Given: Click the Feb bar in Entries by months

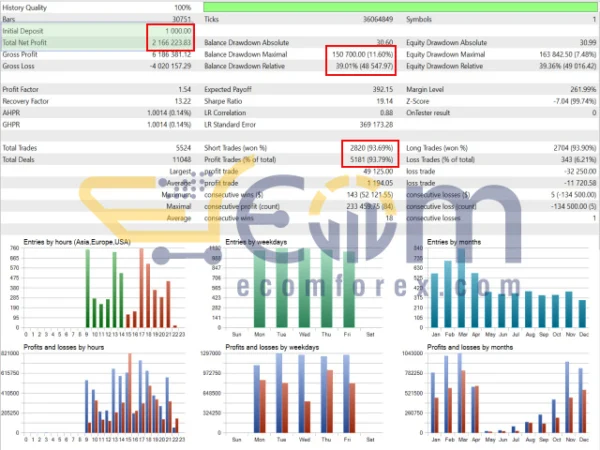Looking at the screenshot, I should pos(447,294).
